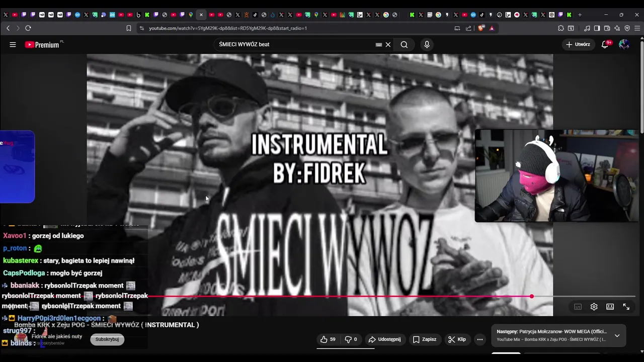Dislike the video
The width and height of the screenshot is (644, 362).
coord(351,339)
